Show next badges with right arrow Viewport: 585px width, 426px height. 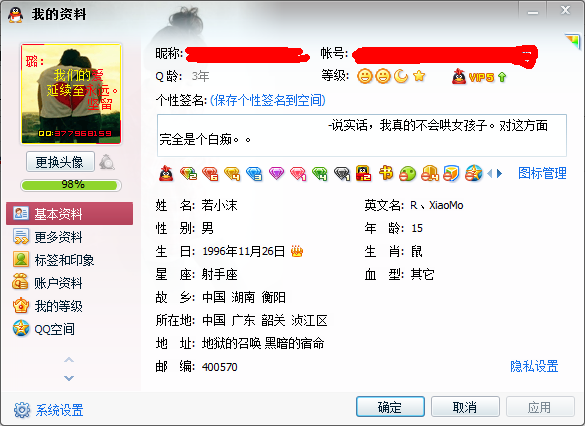point(500,173)
